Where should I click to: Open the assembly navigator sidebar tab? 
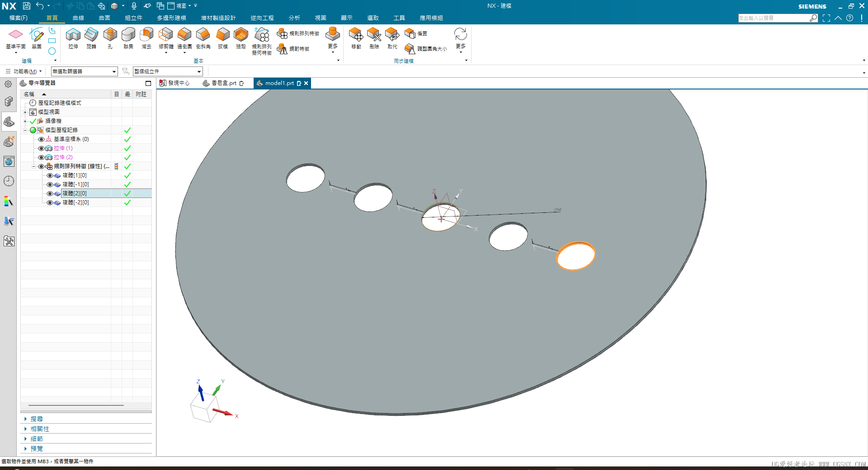pos(9,102)
